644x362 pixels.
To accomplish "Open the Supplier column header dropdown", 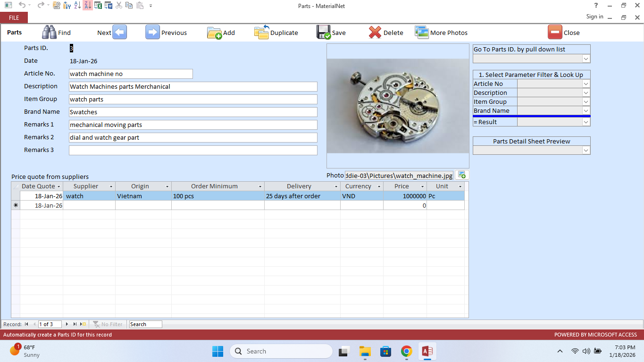I will coord(111,186).
